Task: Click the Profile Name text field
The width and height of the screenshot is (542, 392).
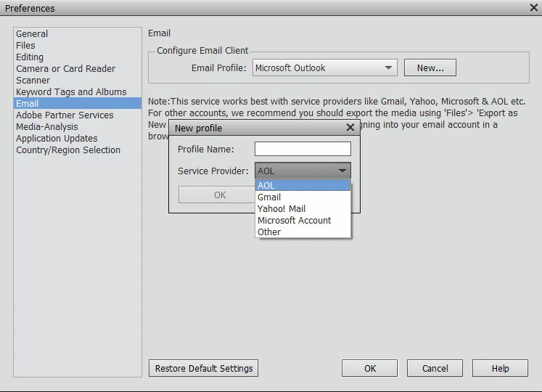Action: point(303,149)
